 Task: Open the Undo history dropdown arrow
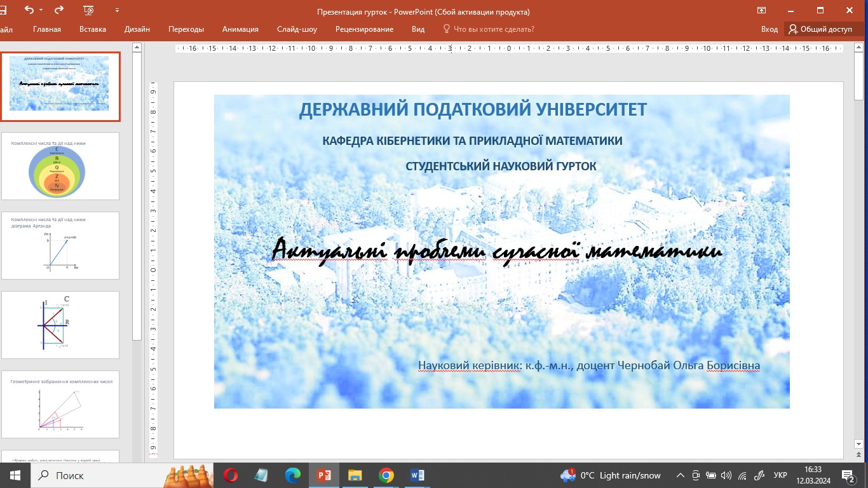[41, 11]
